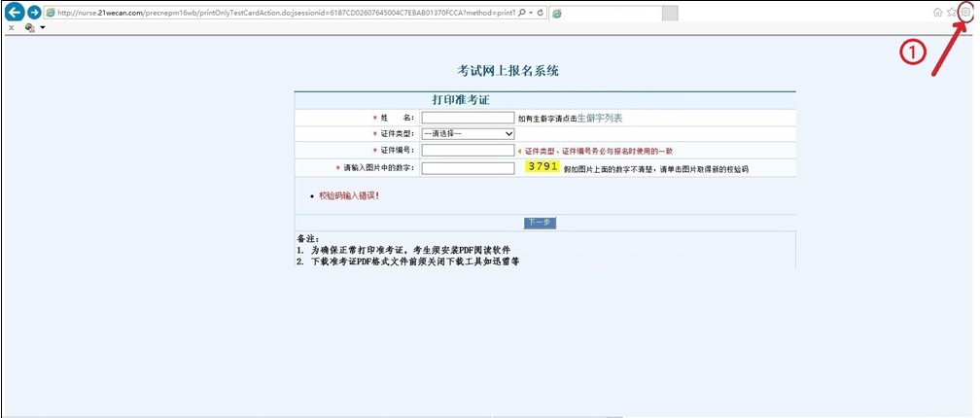Click the browser Back arrow button
This screenshot has width=980, height=418.
14,13
